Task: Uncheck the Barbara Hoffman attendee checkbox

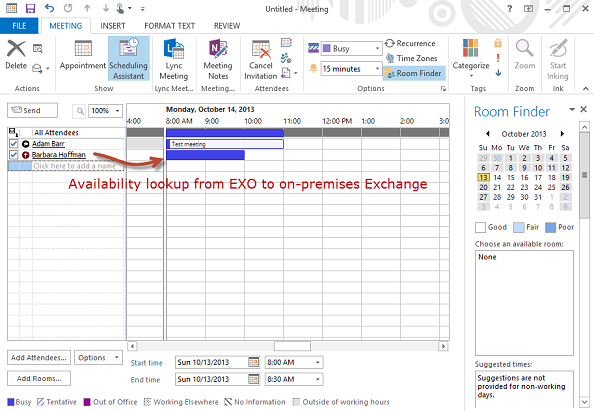Action: [13, 155]
